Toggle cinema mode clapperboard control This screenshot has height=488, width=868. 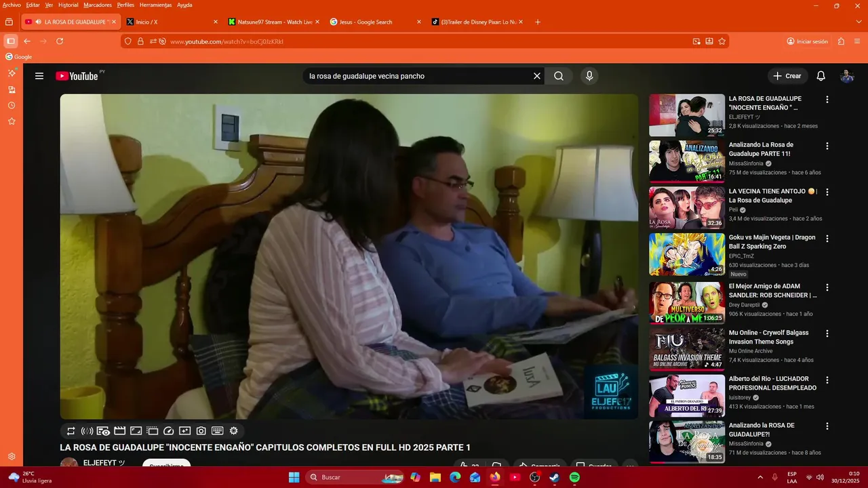tap(119, 430)
